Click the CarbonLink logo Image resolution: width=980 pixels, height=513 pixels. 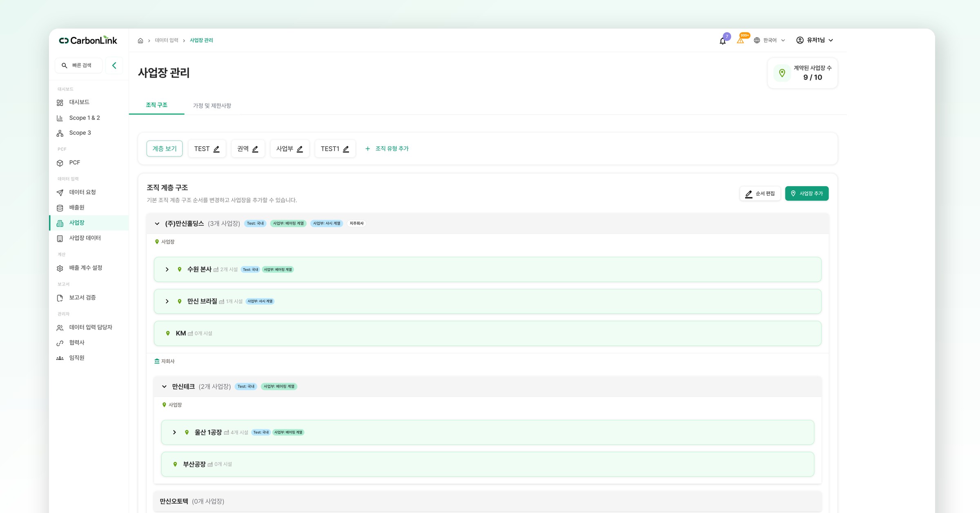pos(88,40)
